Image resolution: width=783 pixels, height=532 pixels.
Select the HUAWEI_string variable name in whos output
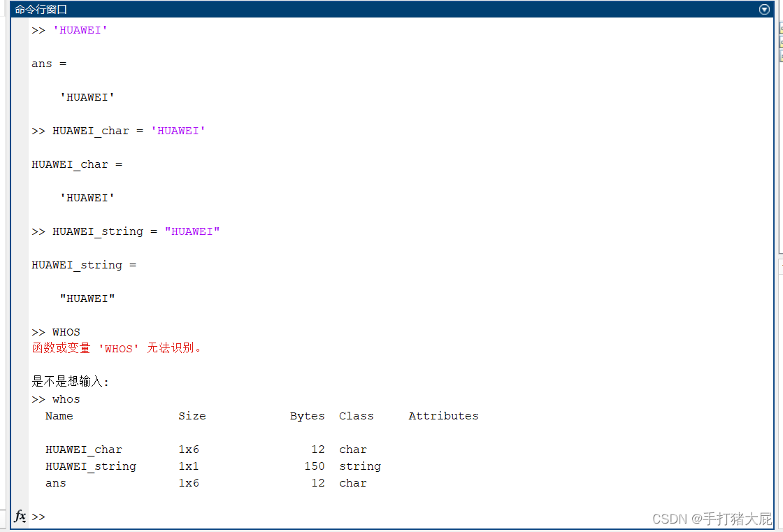point(91,466)
